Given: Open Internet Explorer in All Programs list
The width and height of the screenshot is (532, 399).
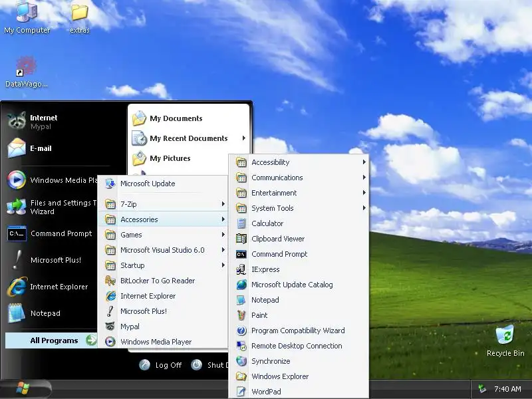Looking at the screenshot, I should coord(163,296).
